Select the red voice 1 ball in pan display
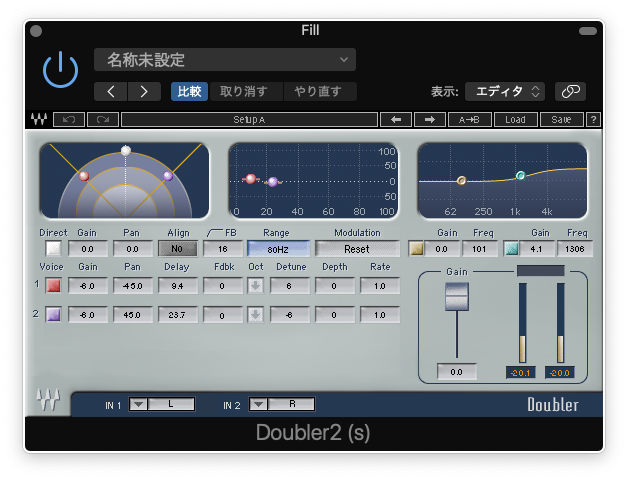This screenshot has height=480, width=628. click(84, 176)
